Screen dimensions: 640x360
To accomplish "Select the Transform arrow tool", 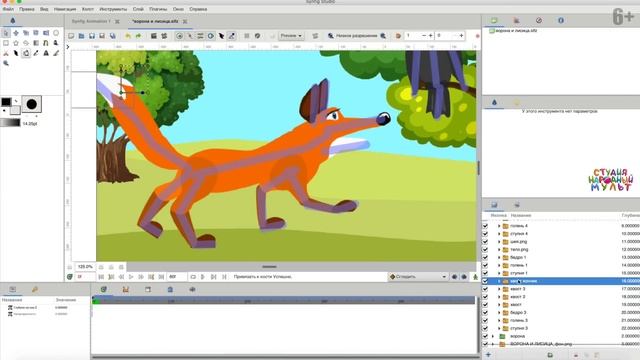I will pos(6,33).
